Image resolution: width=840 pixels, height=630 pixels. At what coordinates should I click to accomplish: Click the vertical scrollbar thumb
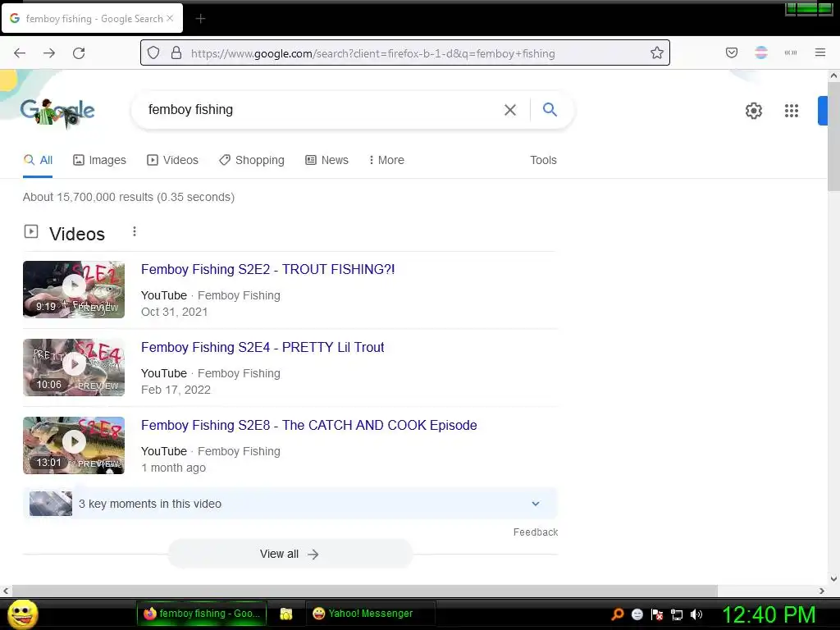pos(833,136)
